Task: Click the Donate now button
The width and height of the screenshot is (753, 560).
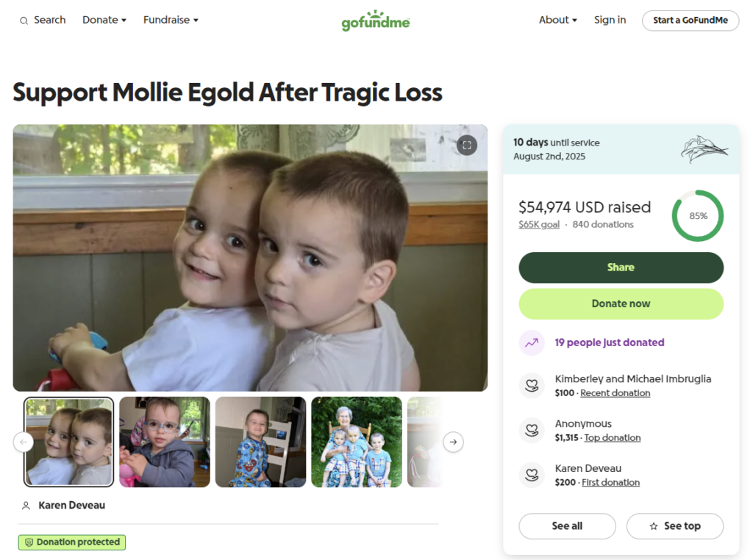Action: 621,304
